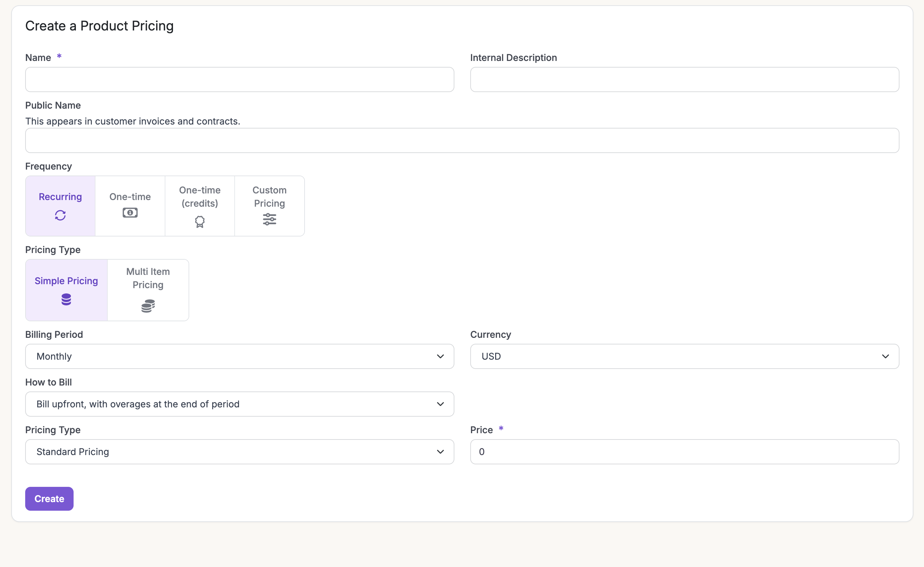Image resolution: width=924 pixels, height=567 pixels.
Task: Click the One-time cash bill icon
Action: point(130,213)
